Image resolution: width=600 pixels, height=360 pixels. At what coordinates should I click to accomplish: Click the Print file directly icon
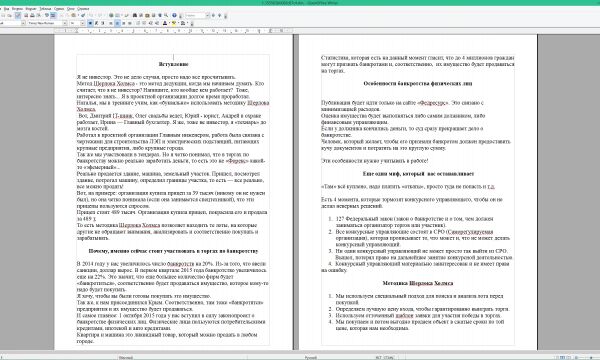coord(32,15)
